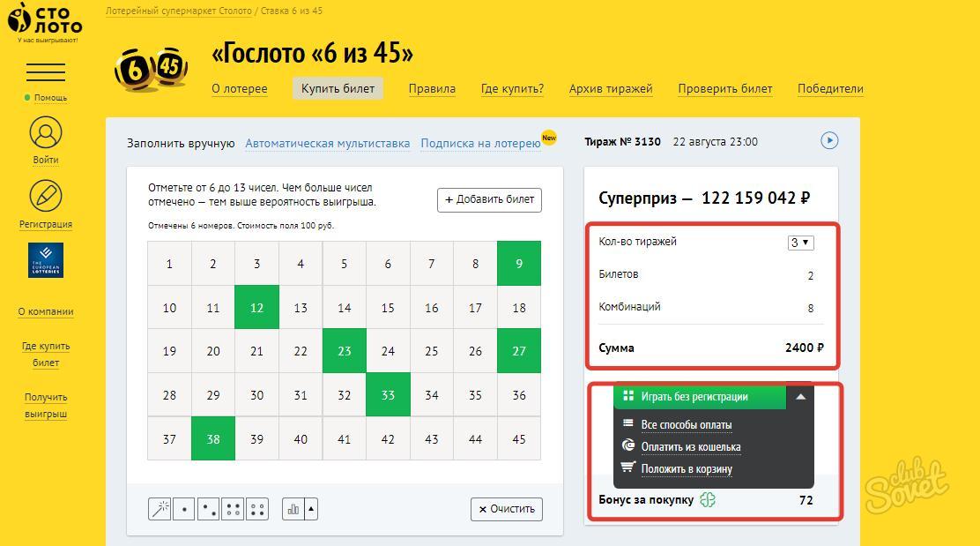Mark number 20 on the ticket grid
Viewport: 980px width, 546px height.
click(x=213, y=351)
